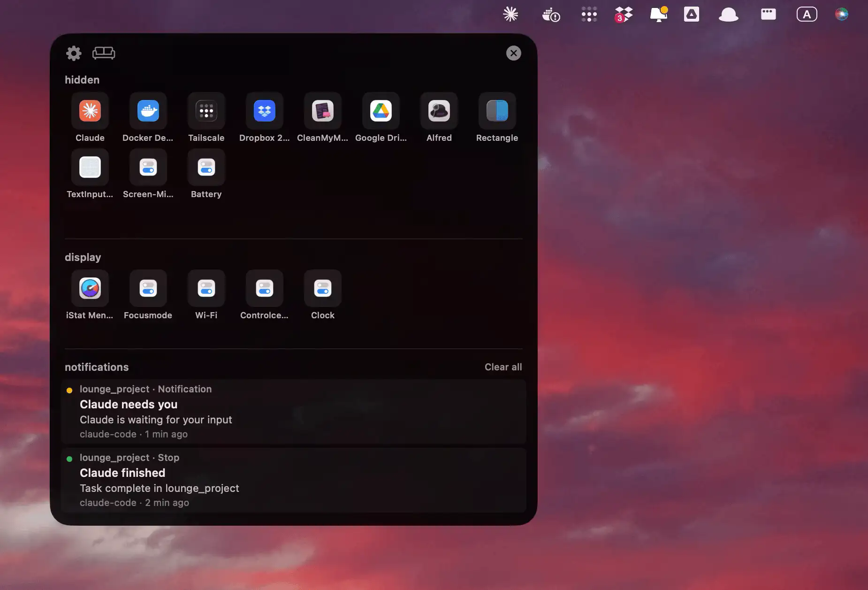The image size is (868, 590).
Task: Click the three-dot rectangle icon in the menu bar
Action: point(769,15)
